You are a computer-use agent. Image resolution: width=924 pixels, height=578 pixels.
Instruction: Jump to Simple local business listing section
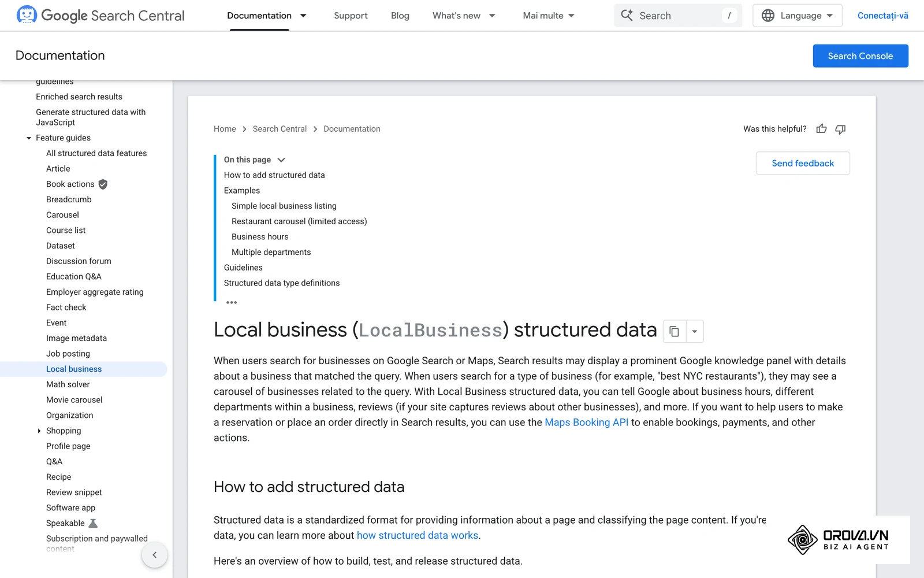[284, 206]
